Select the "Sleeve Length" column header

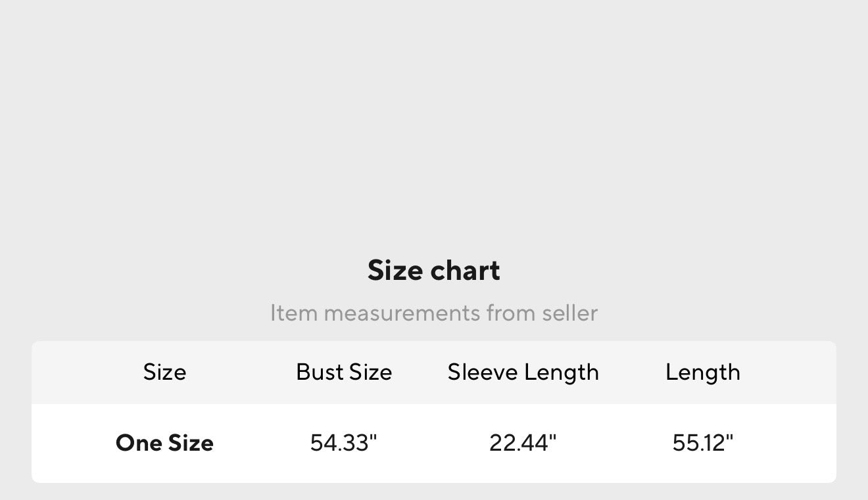pos(523,373)
